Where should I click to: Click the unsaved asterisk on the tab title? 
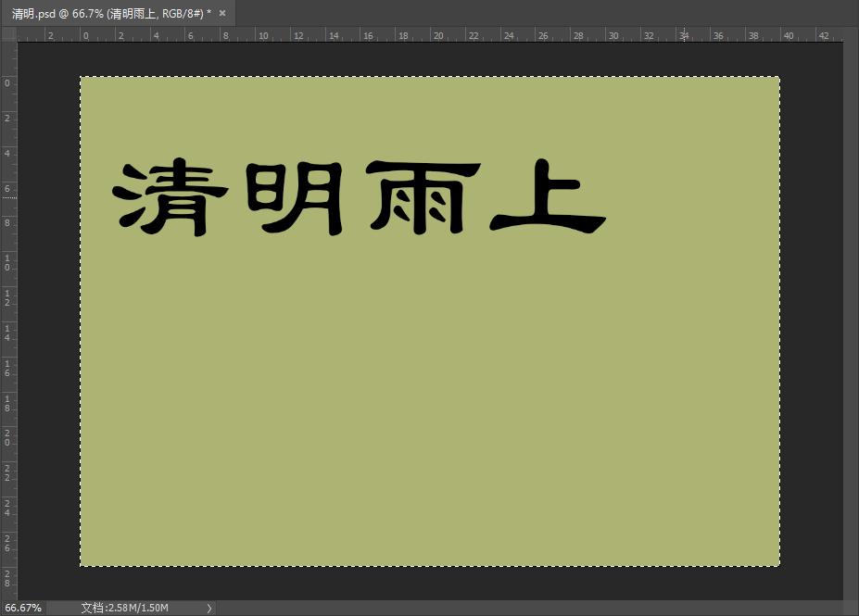(209, 13)
